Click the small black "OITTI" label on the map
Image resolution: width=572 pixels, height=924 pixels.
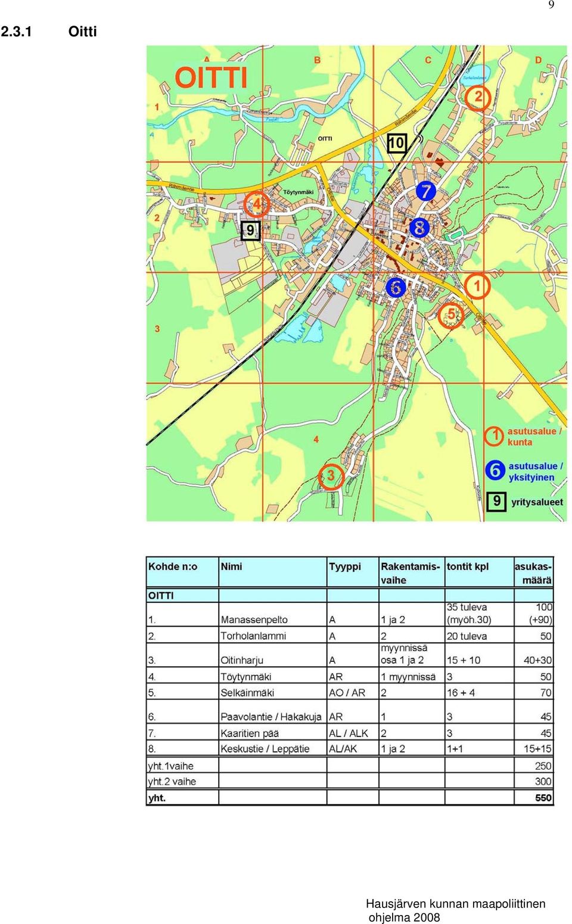tap(325, 139)
